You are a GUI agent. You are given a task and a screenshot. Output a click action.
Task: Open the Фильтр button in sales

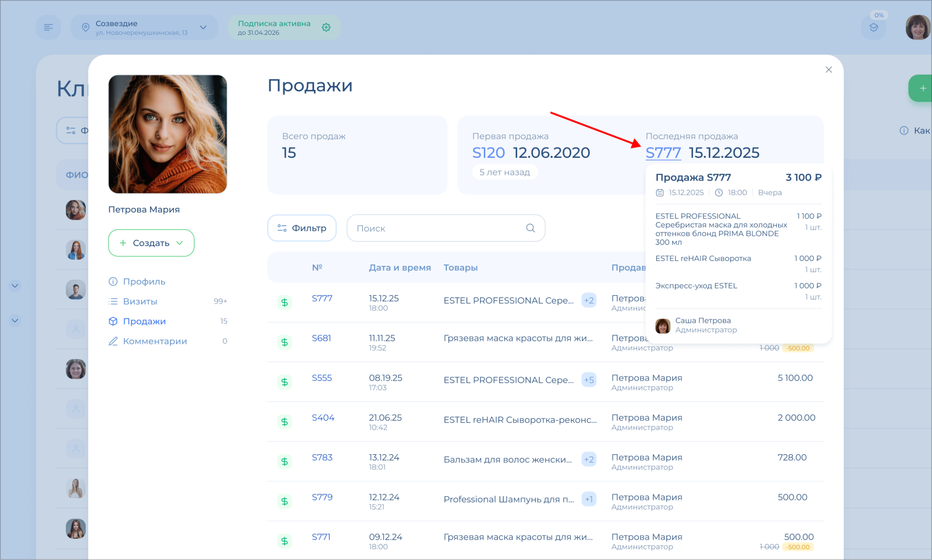302,228
